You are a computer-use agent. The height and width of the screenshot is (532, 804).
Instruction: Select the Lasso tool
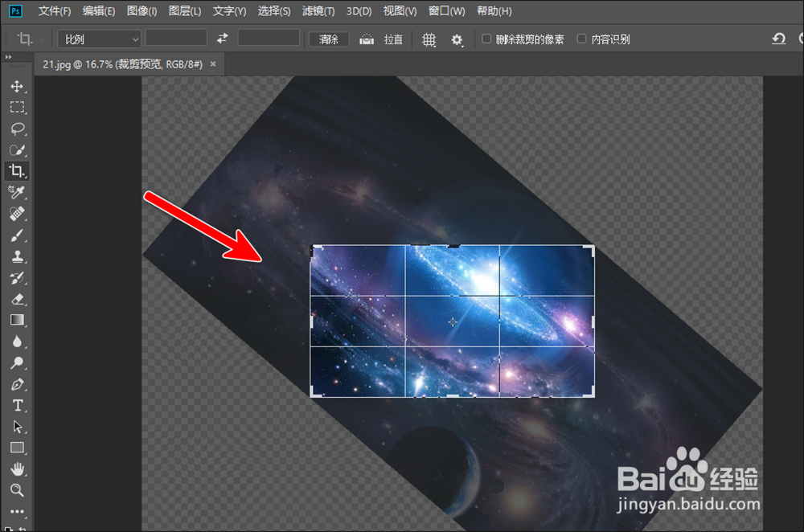coord(17,129)
